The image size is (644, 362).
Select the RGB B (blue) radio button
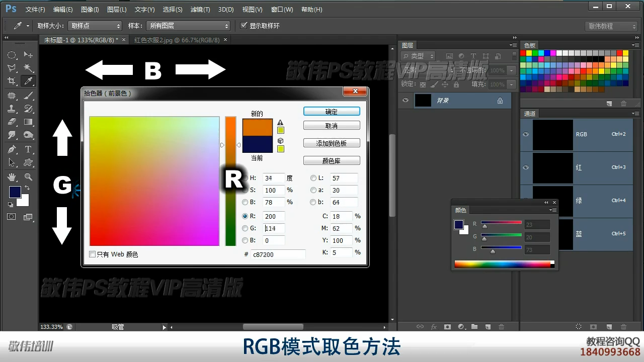pyautogui.click(x=245, y=240)
